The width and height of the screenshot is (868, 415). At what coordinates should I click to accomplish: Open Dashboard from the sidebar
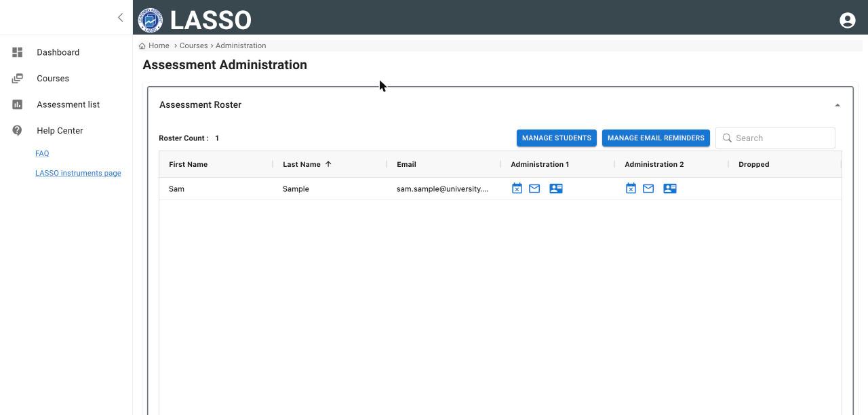(x=58, y=52)
